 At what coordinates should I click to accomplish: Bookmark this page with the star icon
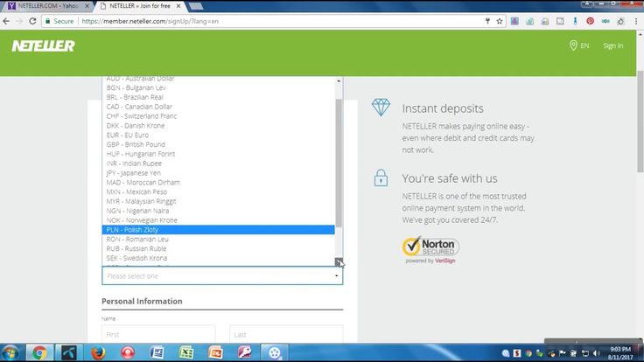pyautogui.click(x=500, y=21)
